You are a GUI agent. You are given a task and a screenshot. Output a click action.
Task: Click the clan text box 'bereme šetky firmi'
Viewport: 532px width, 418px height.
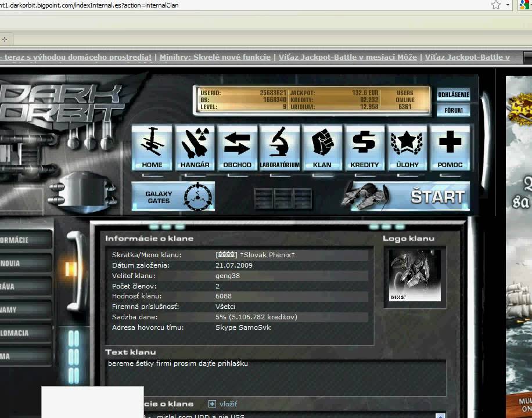tap(275, 378)
